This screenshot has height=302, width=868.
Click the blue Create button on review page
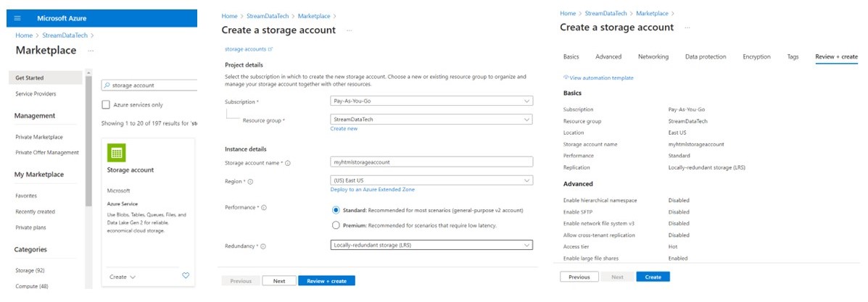pyautogui.click(x=653, y=277)
